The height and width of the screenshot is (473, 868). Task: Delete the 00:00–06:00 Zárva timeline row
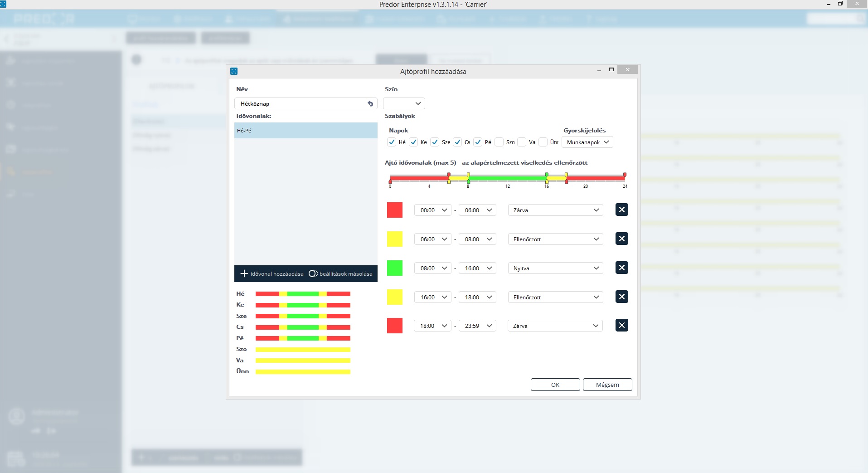621,210
